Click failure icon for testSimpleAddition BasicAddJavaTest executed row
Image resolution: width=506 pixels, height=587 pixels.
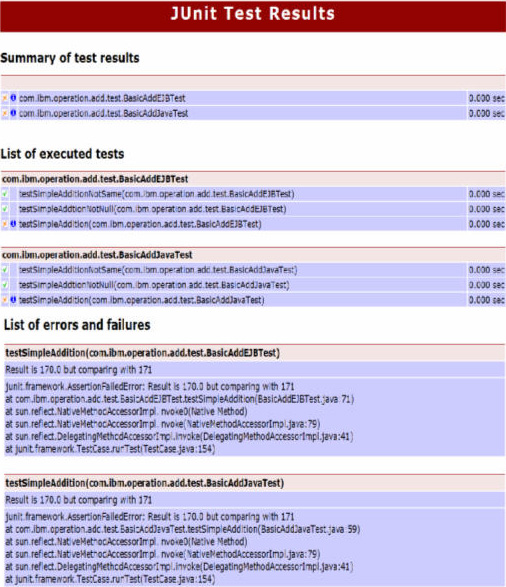pyautogui.click(x=5, y=300)
